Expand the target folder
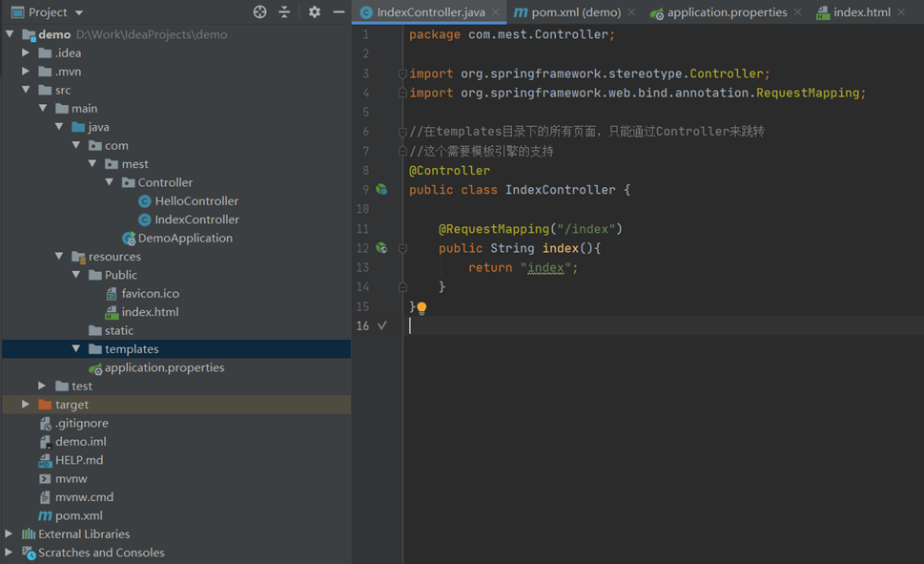 (x=26, y=404)
